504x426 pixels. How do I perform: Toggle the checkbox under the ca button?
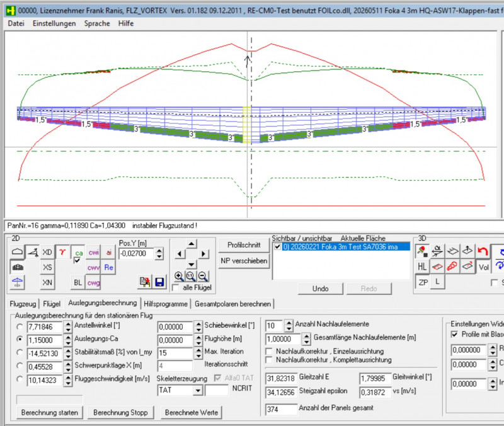pos(77,260)
